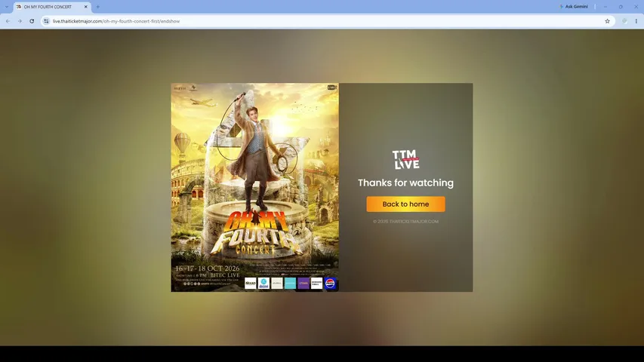644x362 pixels.
Task: Focus the address bar URL field
Action: click(x=325, y=21)
